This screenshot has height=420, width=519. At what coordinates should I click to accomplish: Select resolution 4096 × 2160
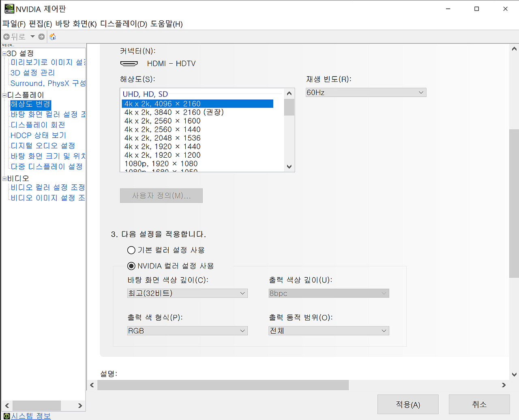point(197,104)
